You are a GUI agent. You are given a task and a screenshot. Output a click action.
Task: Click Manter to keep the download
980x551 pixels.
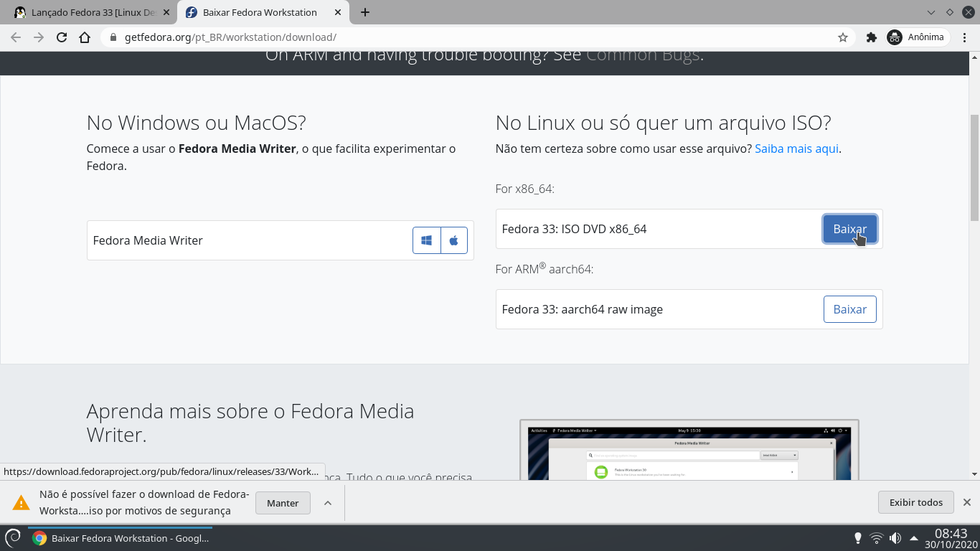(283, 503)
